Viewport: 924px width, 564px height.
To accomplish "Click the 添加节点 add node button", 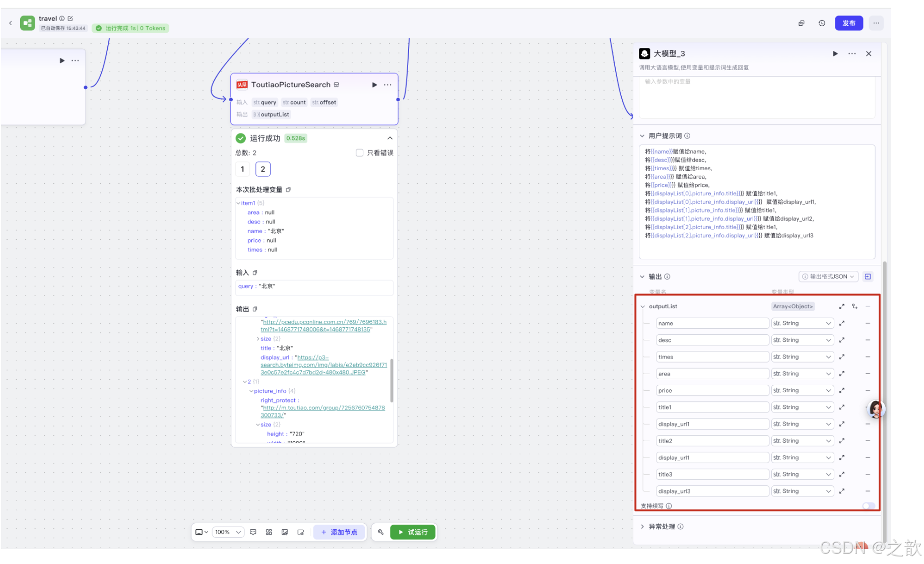I will (x=339, y=532).
